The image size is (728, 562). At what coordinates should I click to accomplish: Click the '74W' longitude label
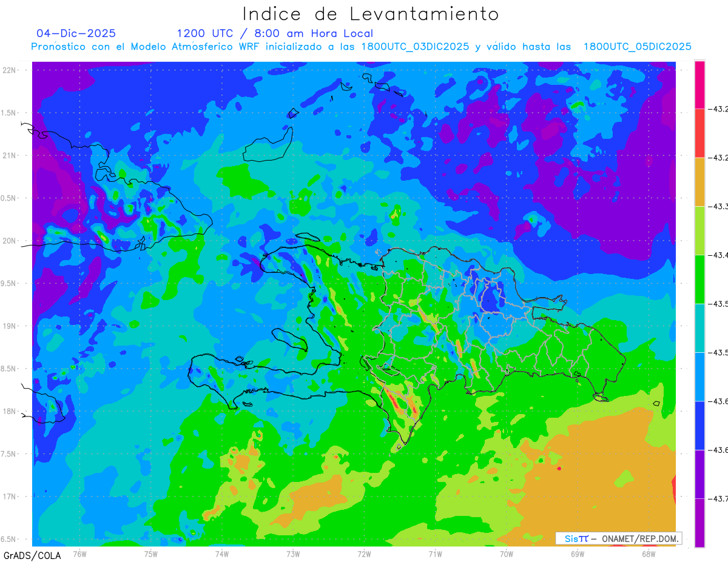[222, 554]
